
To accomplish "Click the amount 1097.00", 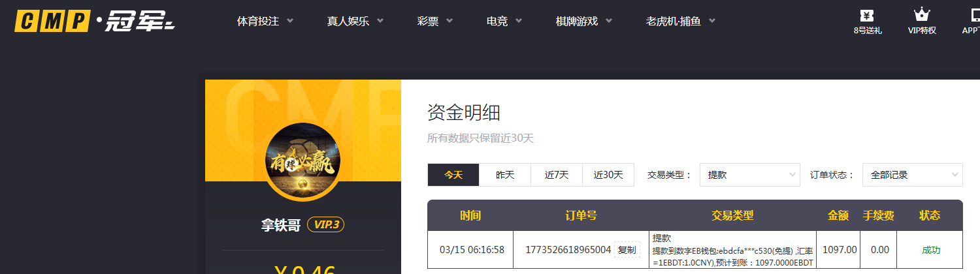I will tap(840, 250).
